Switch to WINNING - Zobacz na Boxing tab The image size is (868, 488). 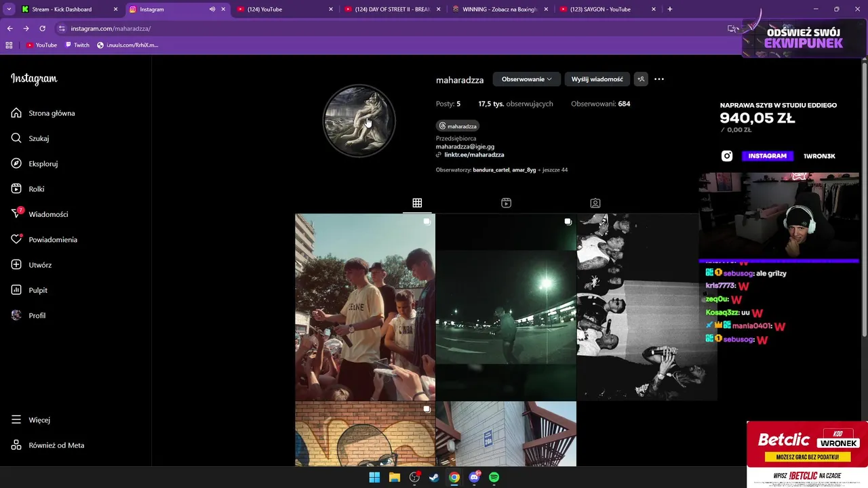click(498, 9)
